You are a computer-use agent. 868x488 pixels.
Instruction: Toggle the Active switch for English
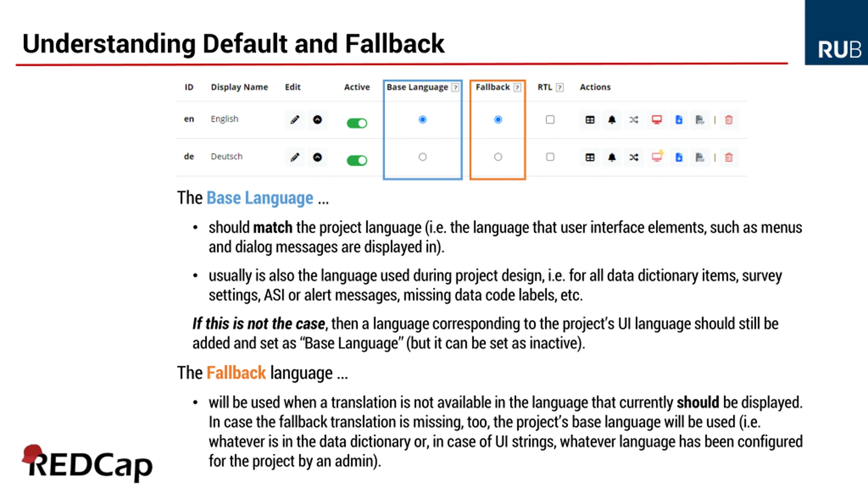tap(357, 123)
